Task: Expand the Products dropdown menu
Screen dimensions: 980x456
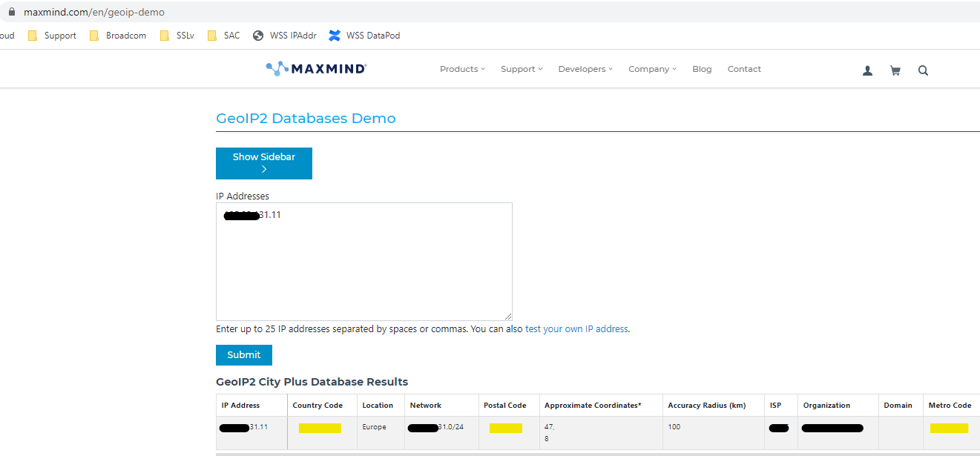Action: (x=461, y=69)
